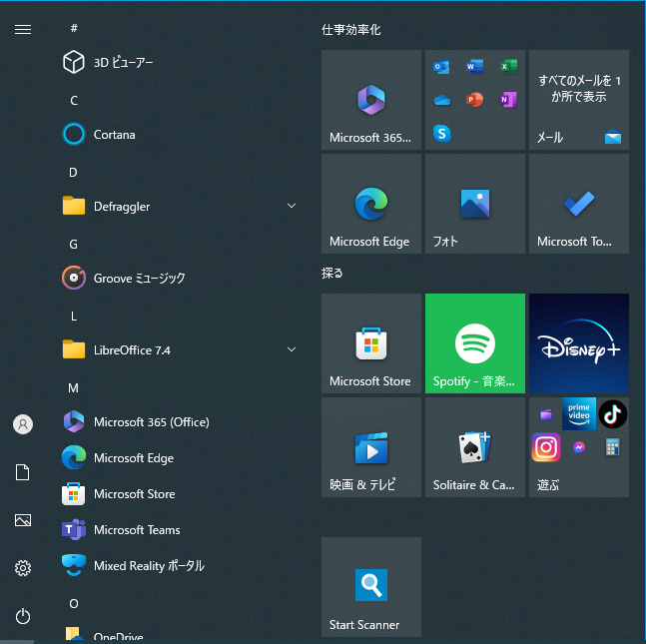Open TikTok in the 遊ぶ folder
646x644 pixels.
612,413
